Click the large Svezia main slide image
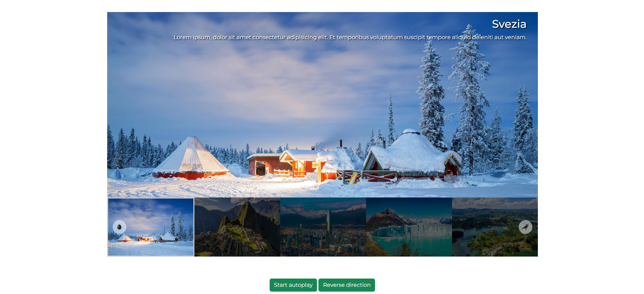644x294 pixels. 323,105
